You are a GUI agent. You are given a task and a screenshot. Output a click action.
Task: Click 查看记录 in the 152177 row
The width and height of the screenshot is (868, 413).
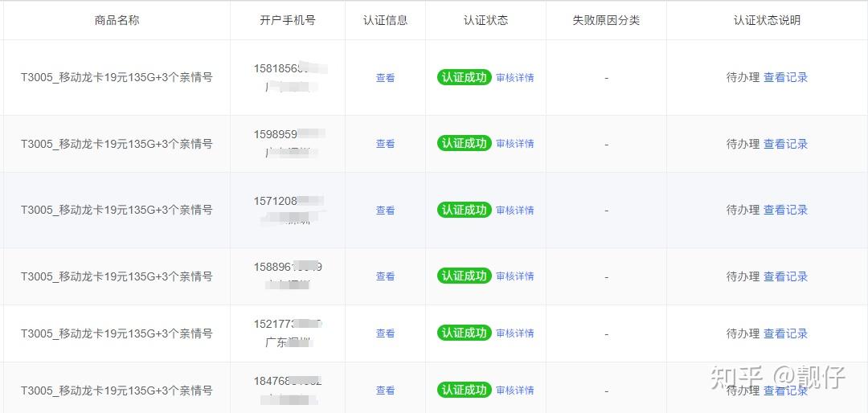(x=785, y=333)
